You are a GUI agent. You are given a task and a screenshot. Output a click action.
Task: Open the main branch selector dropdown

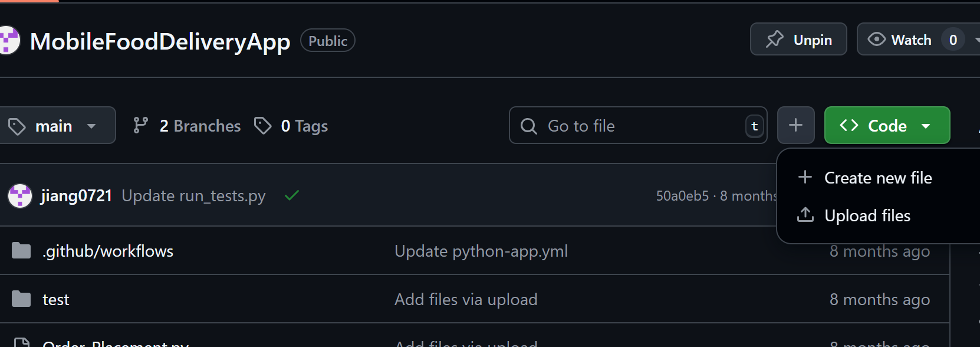pos(57,125)
